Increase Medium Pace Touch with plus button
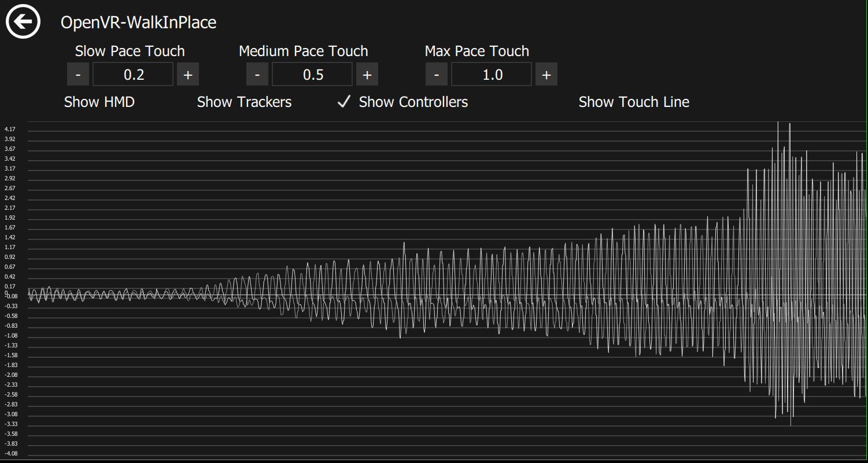Screen dimensions: 868x463 point(367,75)
